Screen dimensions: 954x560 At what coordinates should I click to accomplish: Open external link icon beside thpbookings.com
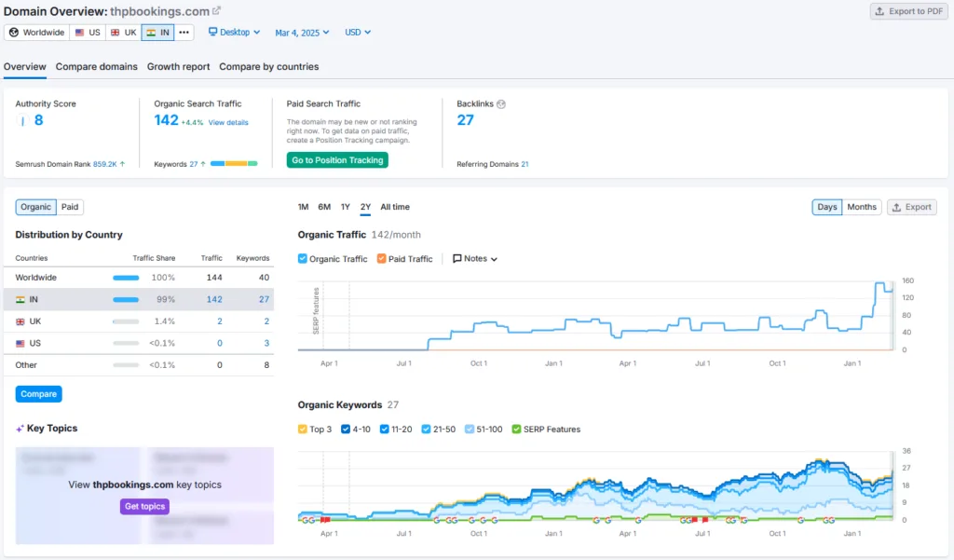pos(216,11)
